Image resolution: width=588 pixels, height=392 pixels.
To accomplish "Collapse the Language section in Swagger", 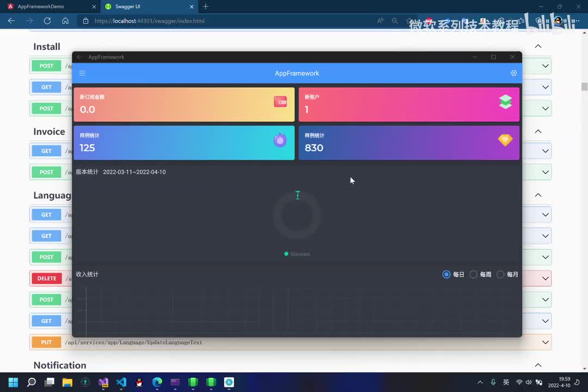I will click(538, 195).
